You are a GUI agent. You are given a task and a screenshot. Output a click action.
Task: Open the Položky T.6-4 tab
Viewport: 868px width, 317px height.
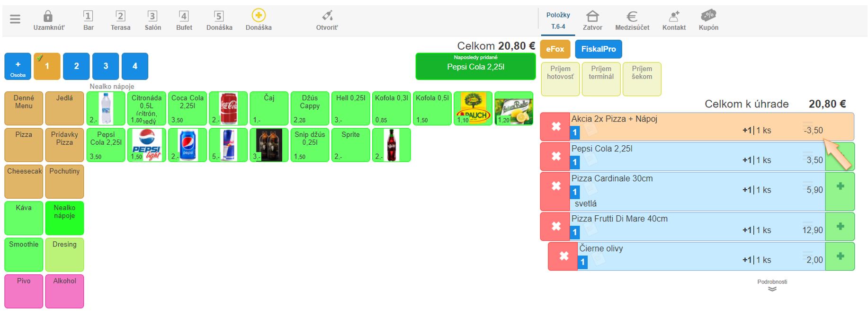click(558, 21)
